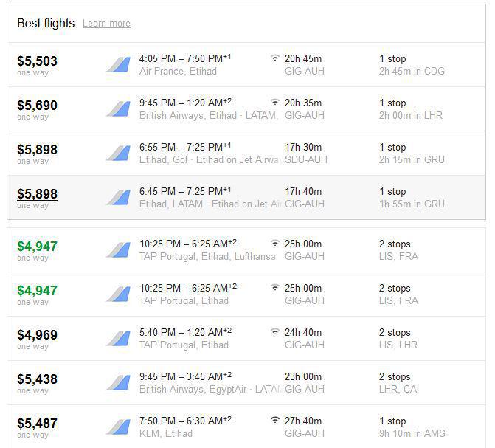Click Wi-Fi icon on 24h 40m flight
This screenshot has width=495, height=448.
coord(275,332)
